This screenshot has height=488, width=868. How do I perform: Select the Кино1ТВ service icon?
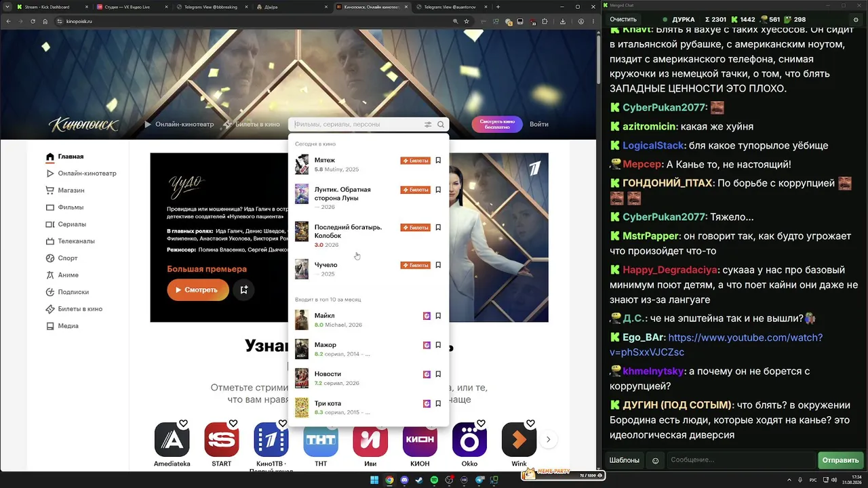[271, 440]
